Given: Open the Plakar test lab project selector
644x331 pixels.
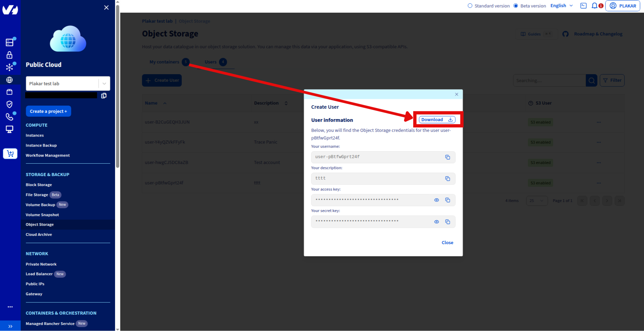Looking at the screenshot, I should tap(68, 83).
